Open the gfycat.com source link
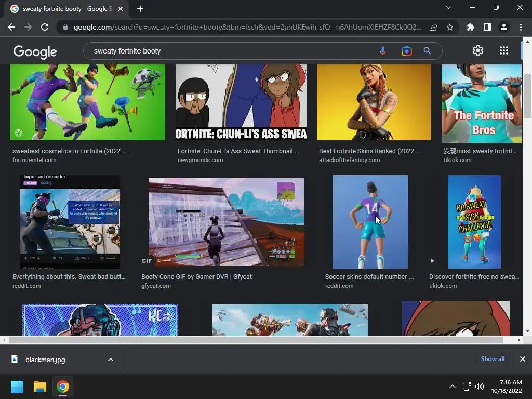Viewport: 532px width, 399px height. coord(156,286)
